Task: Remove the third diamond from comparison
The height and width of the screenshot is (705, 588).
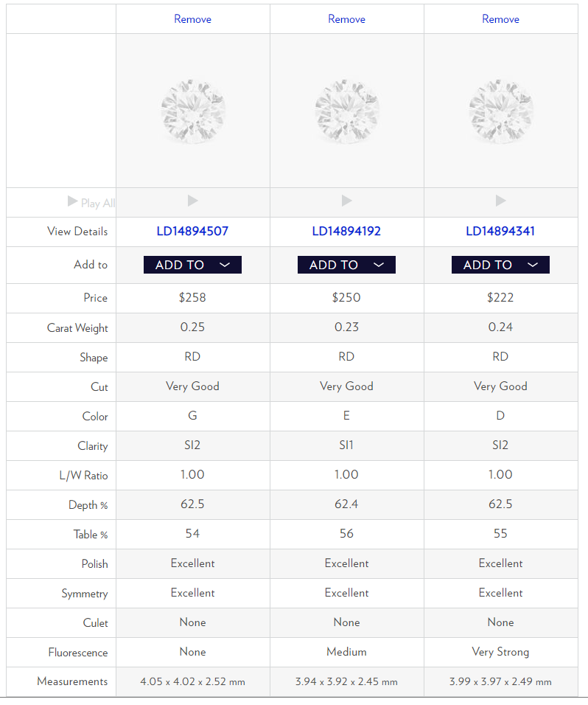Action: 500,19
